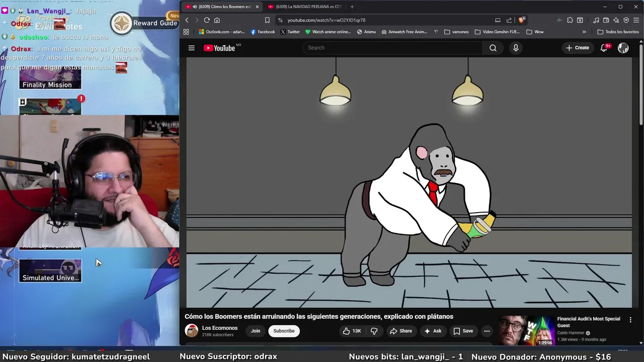Viewport: 644px width, 362px height.
Task: Bookmark this page icon
Action: coord(267,20)
